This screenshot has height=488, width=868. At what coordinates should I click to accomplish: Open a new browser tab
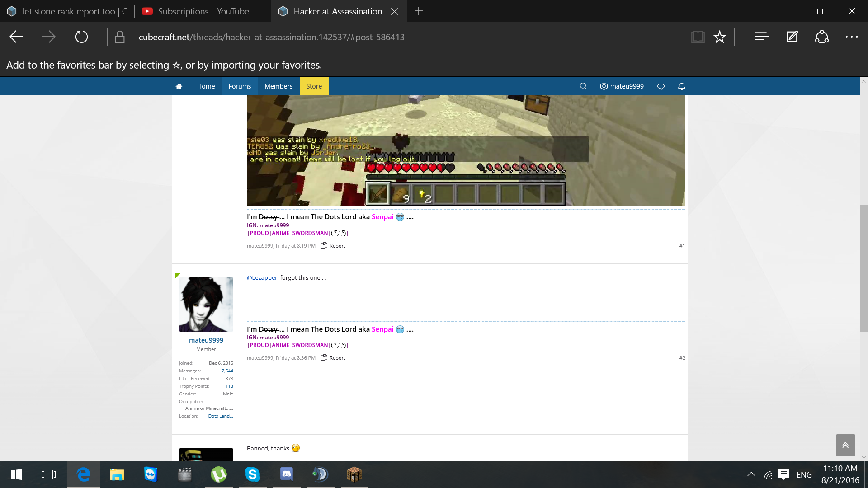[419, 11]
